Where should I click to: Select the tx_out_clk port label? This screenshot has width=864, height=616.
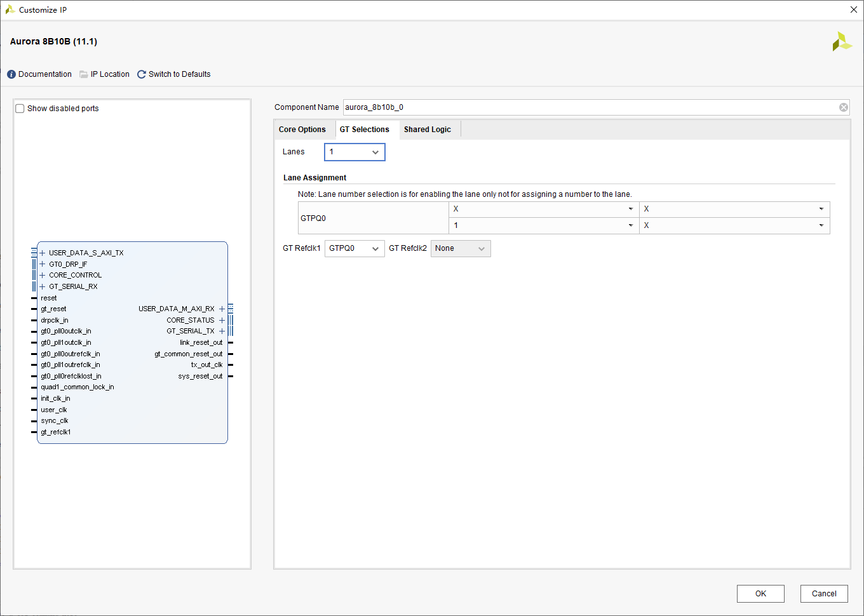207,365
